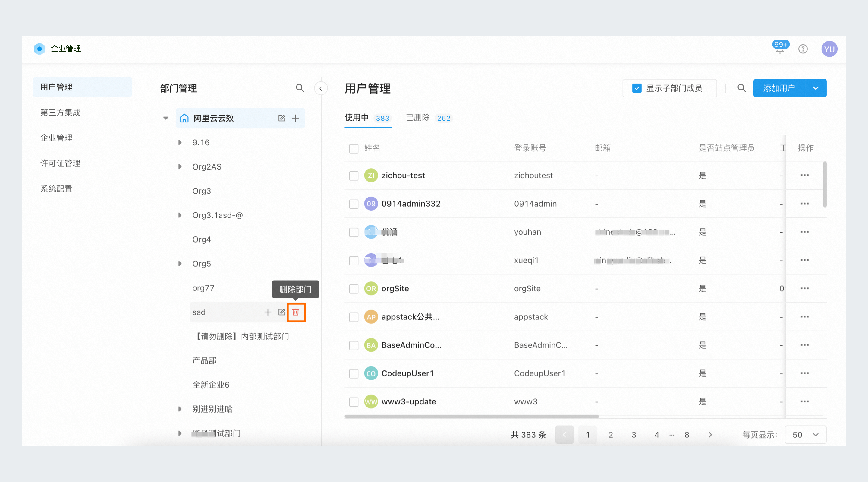Open the page size dropdown showing 50

coord(805,434)
